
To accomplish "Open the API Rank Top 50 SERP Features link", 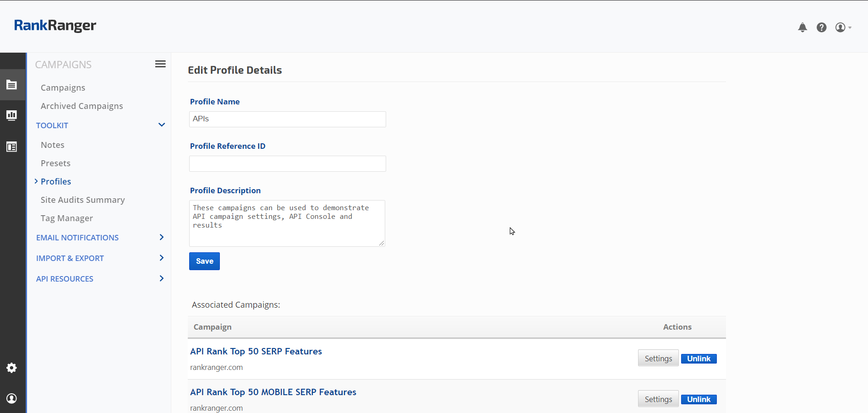I will pos(256,351).
